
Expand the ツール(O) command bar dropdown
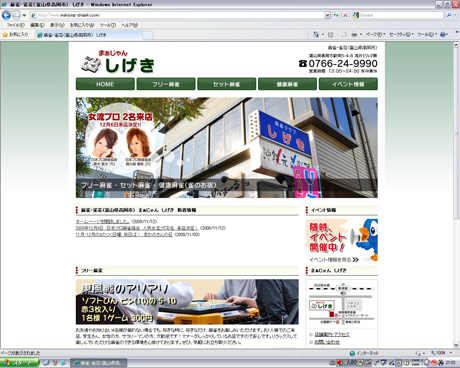click(427, 34)
